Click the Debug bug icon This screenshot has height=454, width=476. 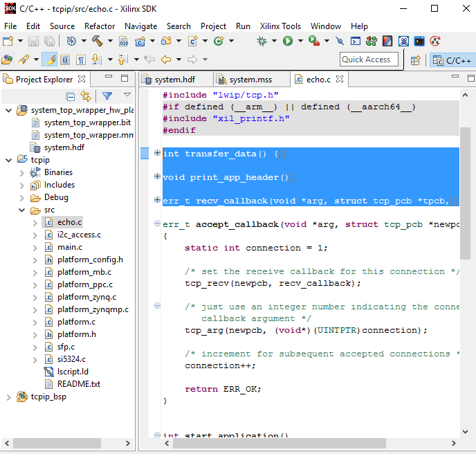(x=262, y=42)
